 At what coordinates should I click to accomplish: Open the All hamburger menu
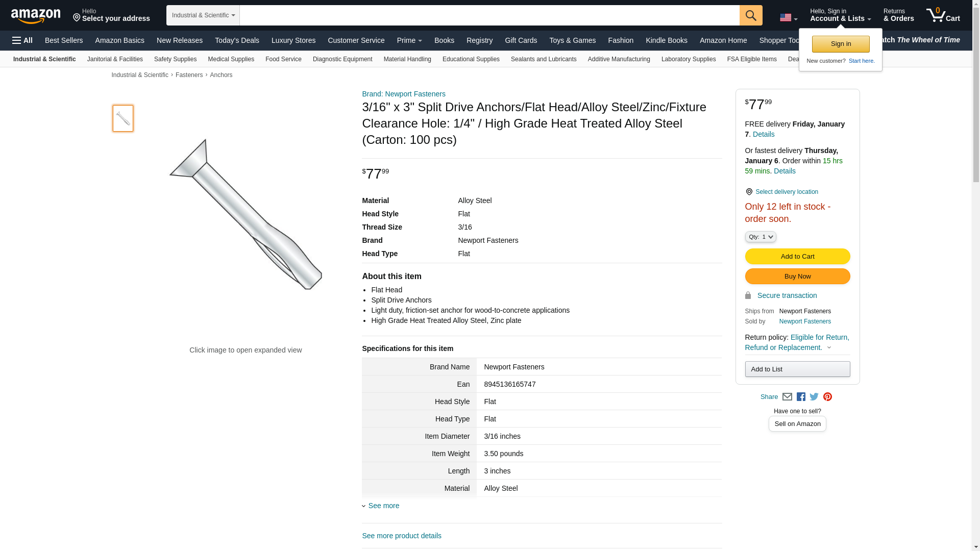tap(22, 40)
